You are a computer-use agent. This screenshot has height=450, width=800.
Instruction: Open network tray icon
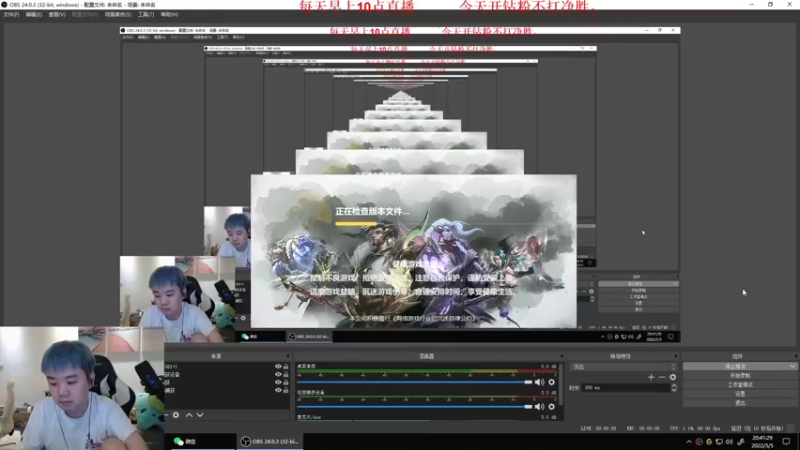pos(719,442)
